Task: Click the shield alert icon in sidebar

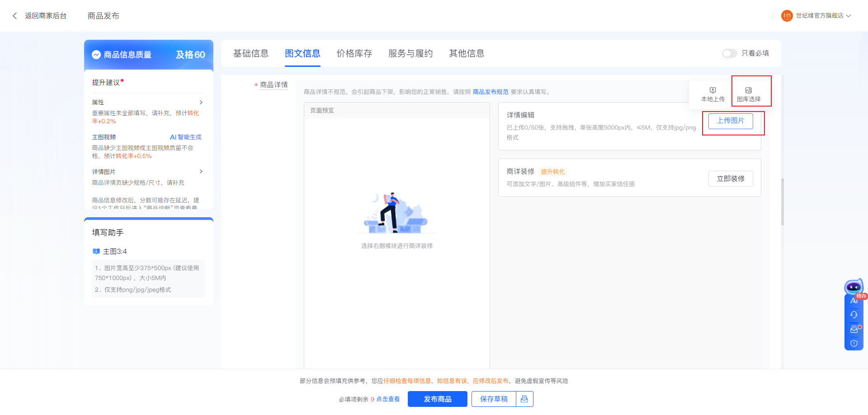Action: pos(854,344)
